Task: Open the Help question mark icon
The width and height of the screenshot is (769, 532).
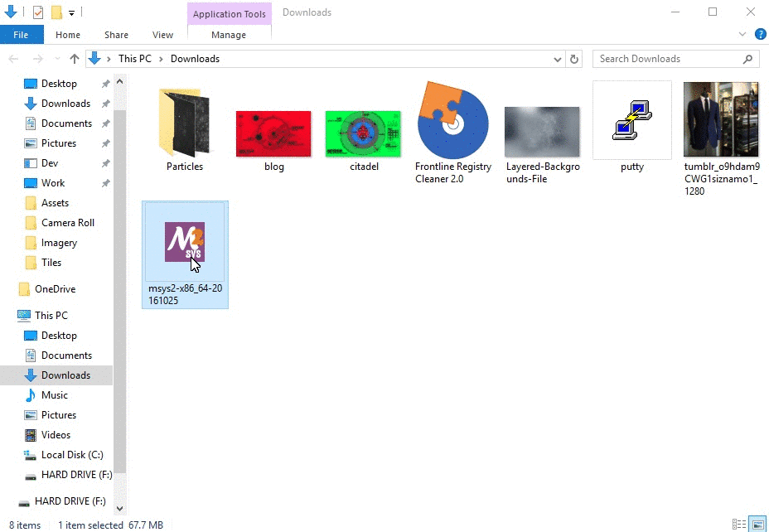Action: [x=760, y=35]
